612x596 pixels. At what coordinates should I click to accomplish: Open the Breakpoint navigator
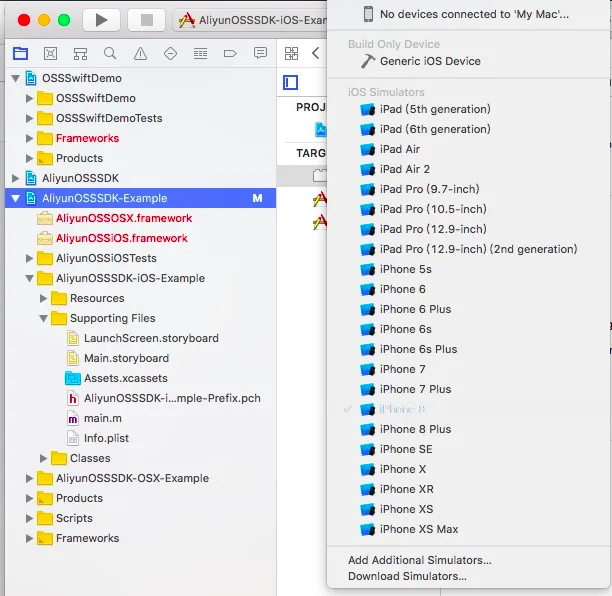[x=230, y=53]
